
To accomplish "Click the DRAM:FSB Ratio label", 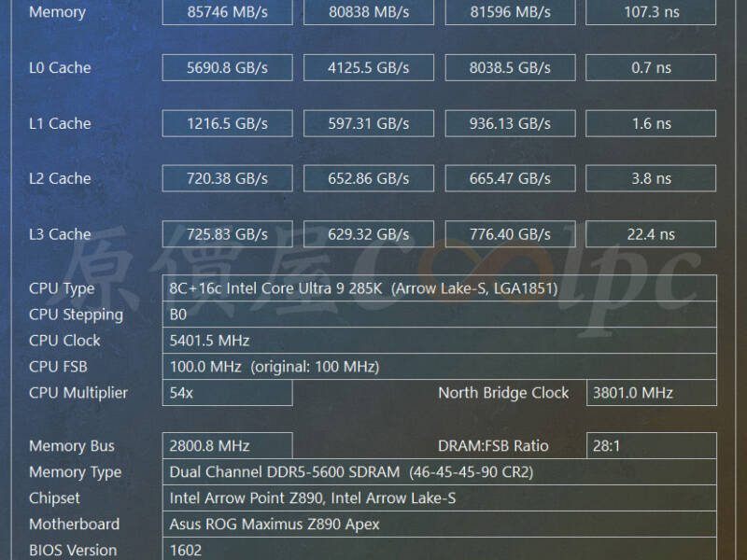I will [x=493, y=446].
